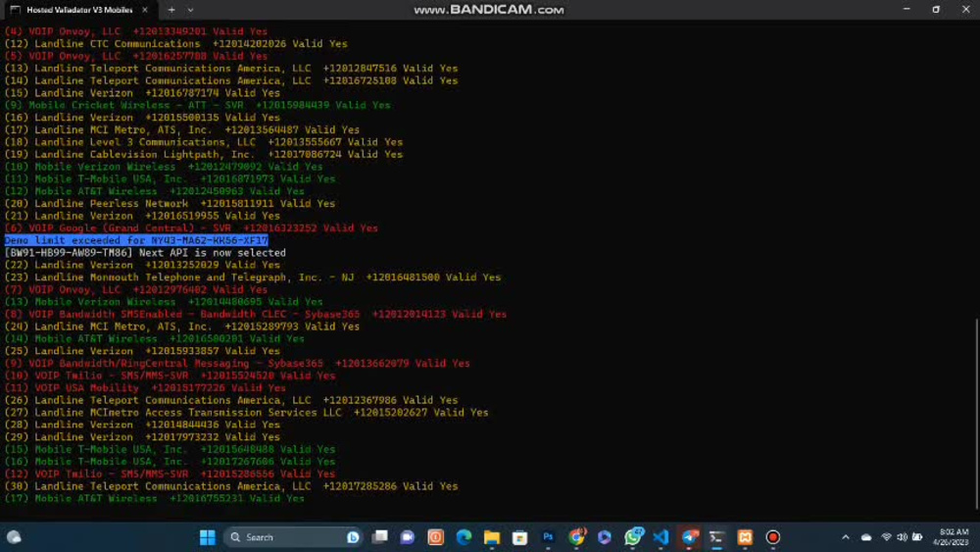
Task: Click "(23) Landline Monmouth Telephone and Telegraph" row
Action: coord(253,276)
